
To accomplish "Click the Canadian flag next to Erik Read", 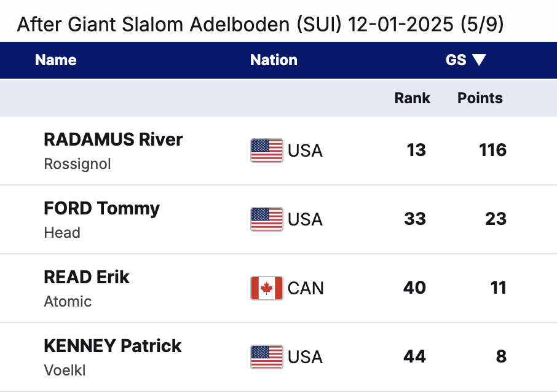I will click(266, 288).
